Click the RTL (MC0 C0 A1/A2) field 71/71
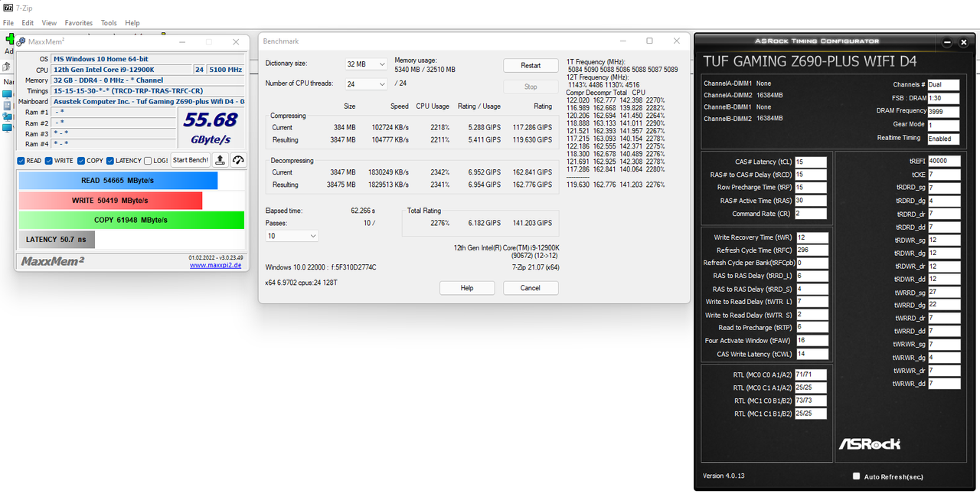 tap(810, 375)
